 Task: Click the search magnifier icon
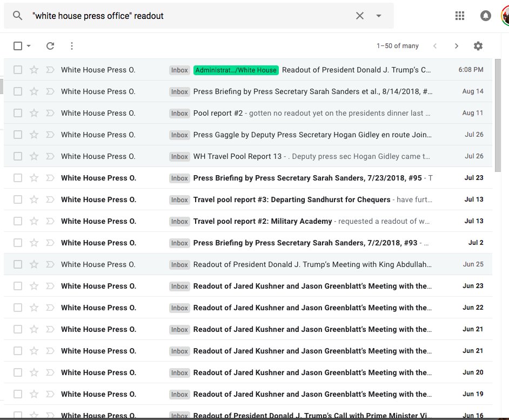tap(17, 16)
